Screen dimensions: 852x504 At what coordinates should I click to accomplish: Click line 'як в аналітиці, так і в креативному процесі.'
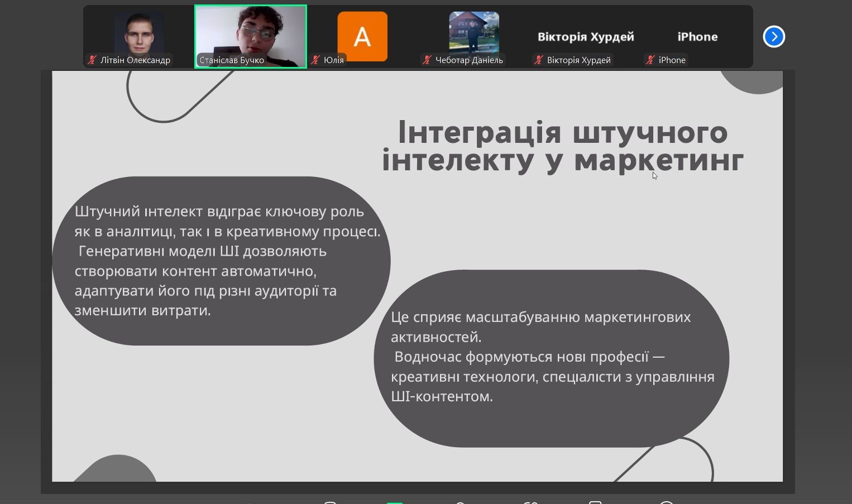(228, 232)
